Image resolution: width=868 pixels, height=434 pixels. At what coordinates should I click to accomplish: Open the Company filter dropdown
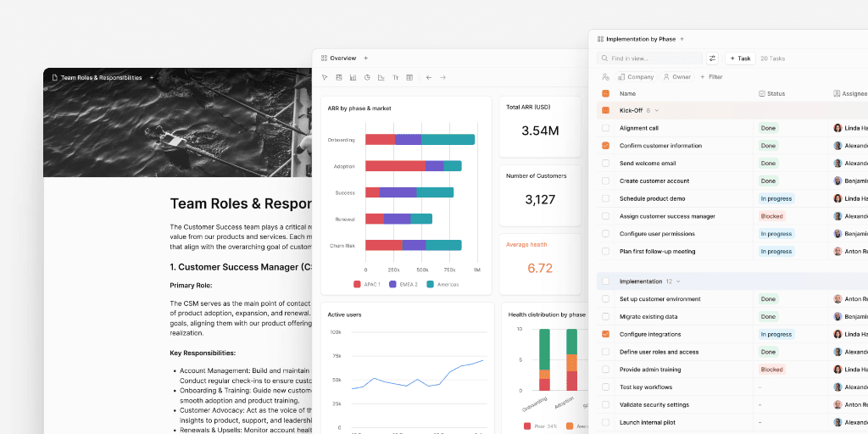coord(636,77)
